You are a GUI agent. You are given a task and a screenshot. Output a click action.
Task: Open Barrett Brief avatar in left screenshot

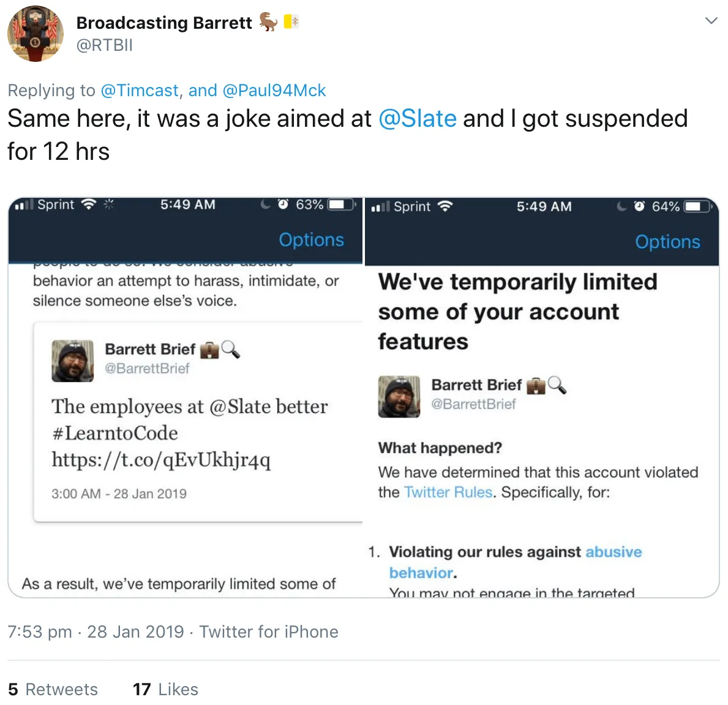tap(72, 361)
